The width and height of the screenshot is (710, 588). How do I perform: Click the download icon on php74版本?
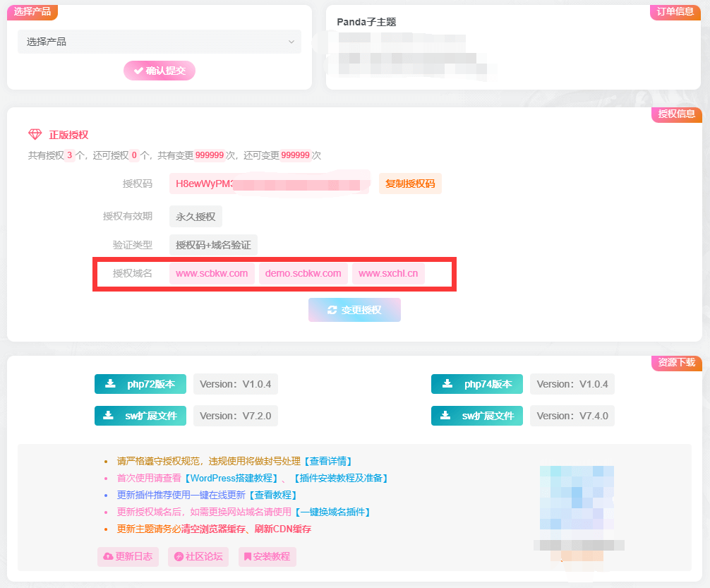click(x=447, y=384)
